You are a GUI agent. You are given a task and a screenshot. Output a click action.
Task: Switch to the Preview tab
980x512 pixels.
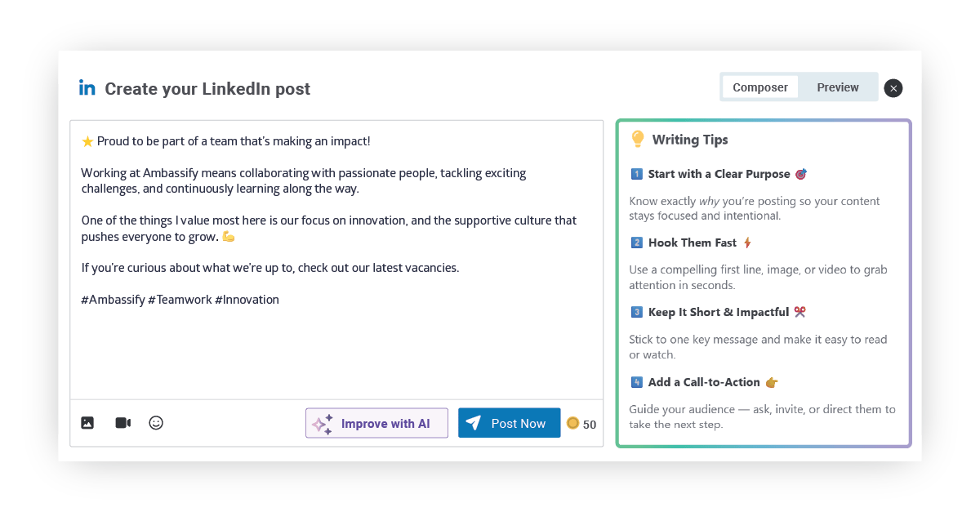pyautogui.click(x=838, y=87)
